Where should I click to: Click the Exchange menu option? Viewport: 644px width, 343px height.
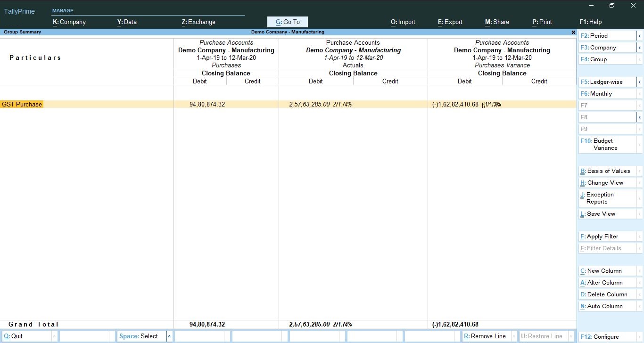click(x=198, y=22)
